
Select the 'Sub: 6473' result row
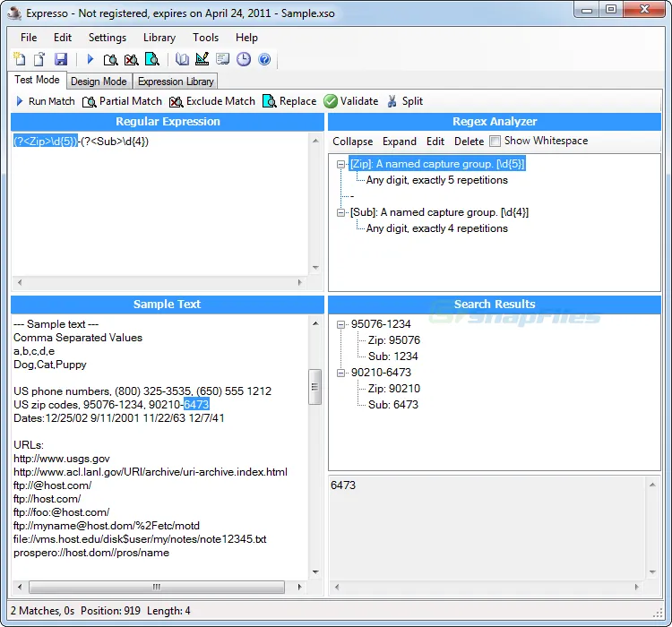click(x=392, y=405)
